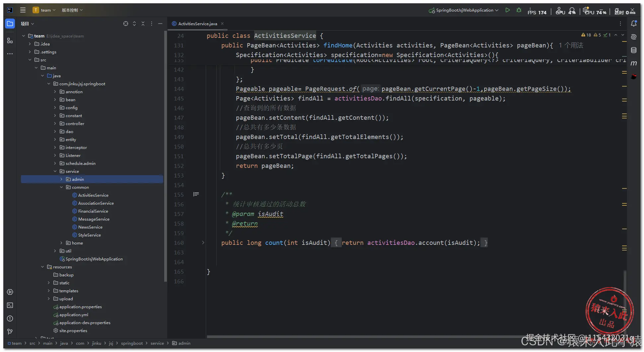Show more tool windows ellipsis
Image resolution: width=644 pixels, height=352 pixels.
pyautogui.click(x=10, y=53)
